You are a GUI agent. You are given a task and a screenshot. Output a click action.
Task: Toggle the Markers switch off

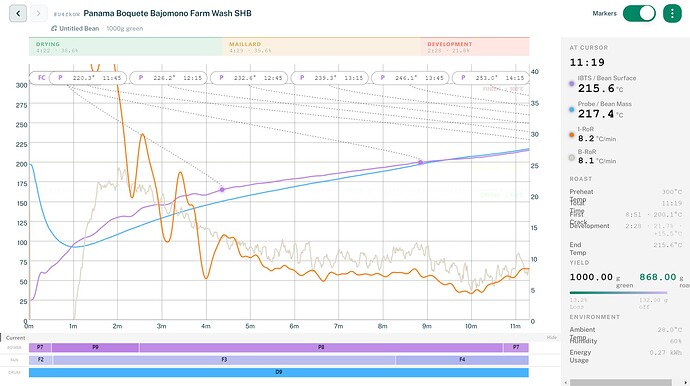[639, 13]
